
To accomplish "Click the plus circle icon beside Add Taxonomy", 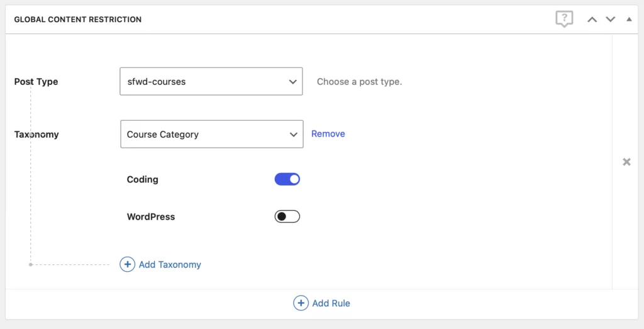I will click(127, 264).
